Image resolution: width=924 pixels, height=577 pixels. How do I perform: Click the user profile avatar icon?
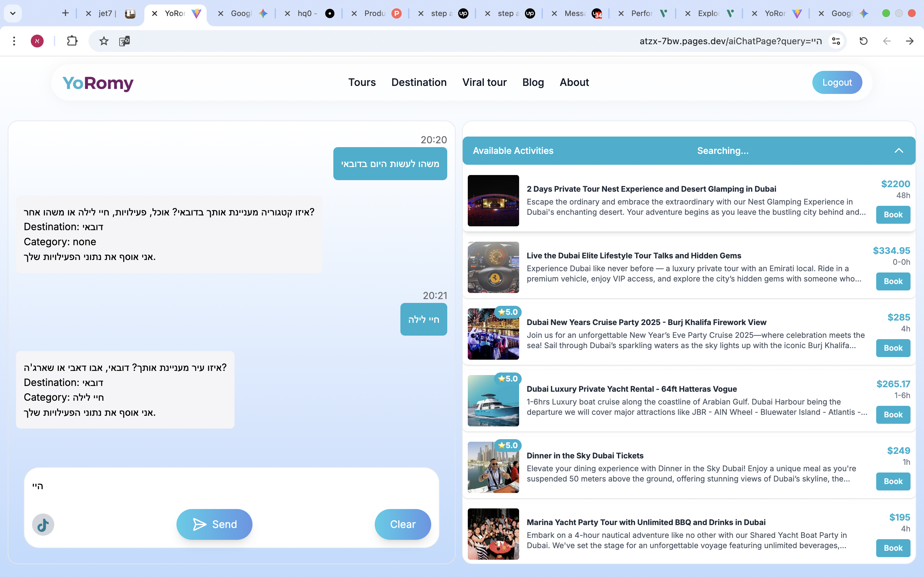click(37, 41)
